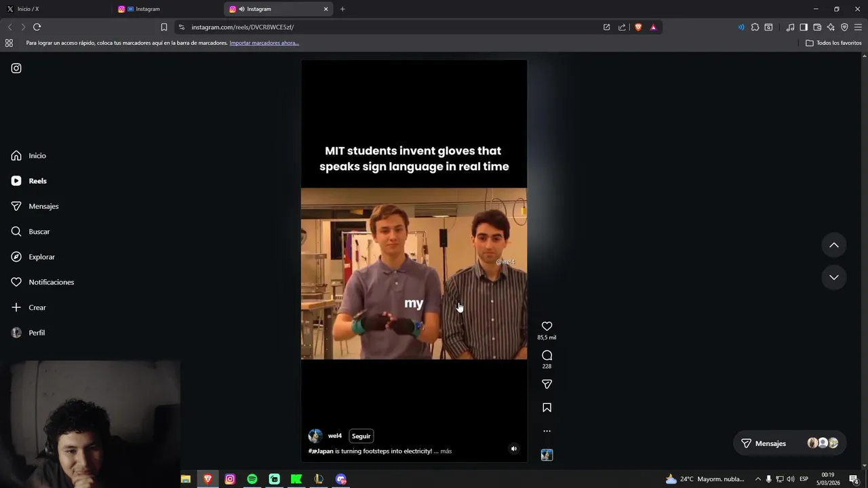Open Instagram app in the taskbar

(230, 479)
